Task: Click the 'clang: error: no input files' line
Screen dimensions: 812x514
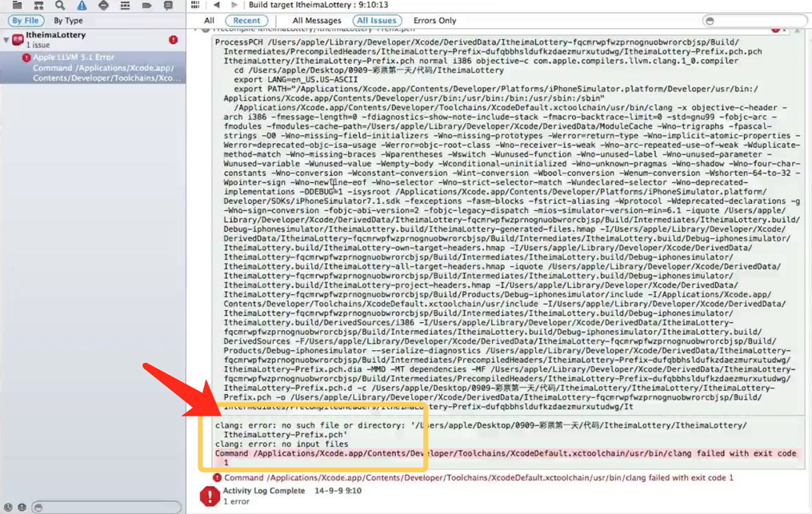Action: coord(282,444)
